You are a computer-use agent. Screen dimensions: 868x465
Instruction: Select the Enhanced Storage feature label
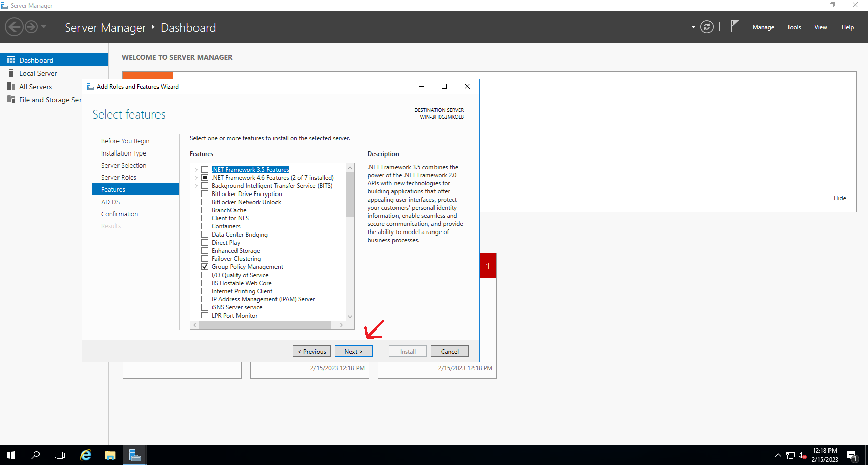[235, 251]
